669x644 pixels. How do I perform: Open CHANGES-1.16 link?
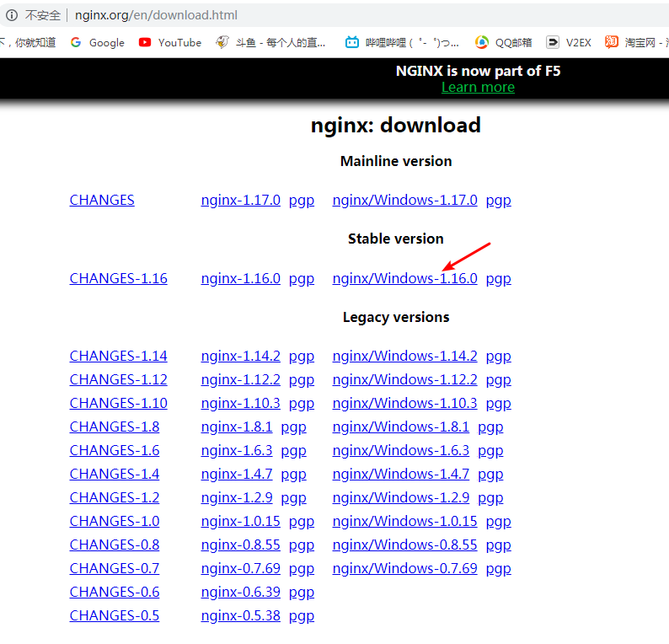[119, 279]
